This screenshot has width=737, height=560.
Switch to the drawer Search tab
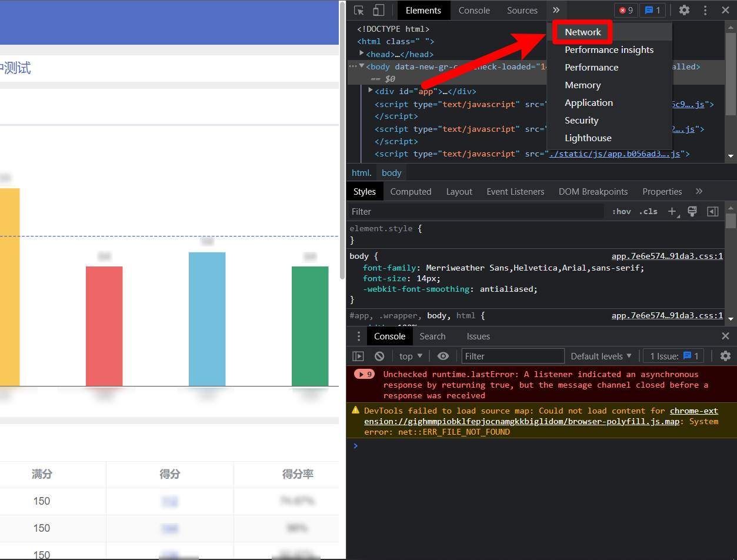(x=432, y=336)
